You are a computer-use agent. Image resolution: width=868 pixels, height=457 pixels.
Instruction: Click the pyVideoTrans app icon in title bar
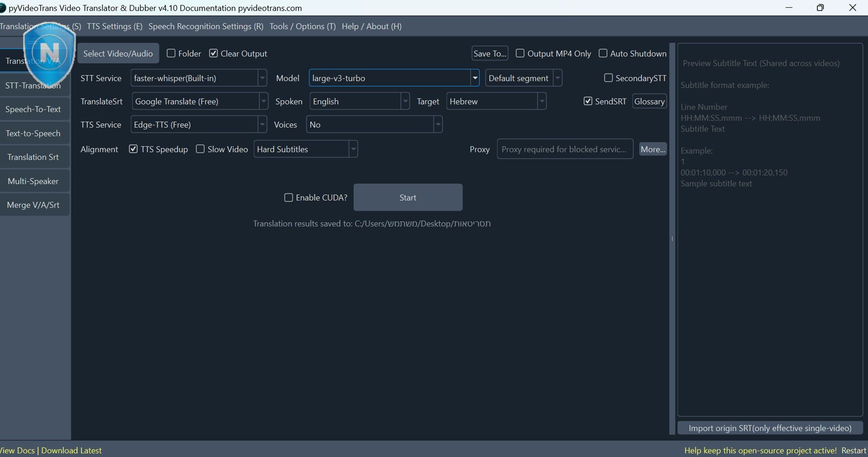3,8
